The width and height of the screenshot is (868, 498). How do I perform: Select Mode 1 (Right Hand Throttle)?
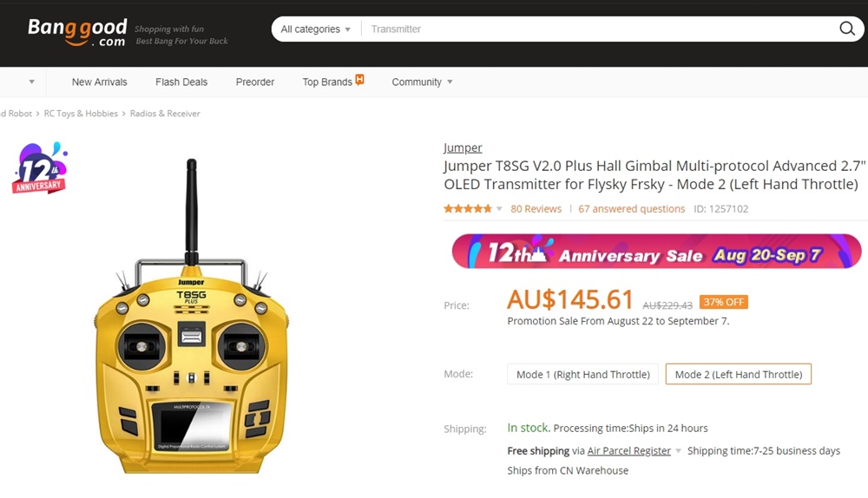click(583, 374)
